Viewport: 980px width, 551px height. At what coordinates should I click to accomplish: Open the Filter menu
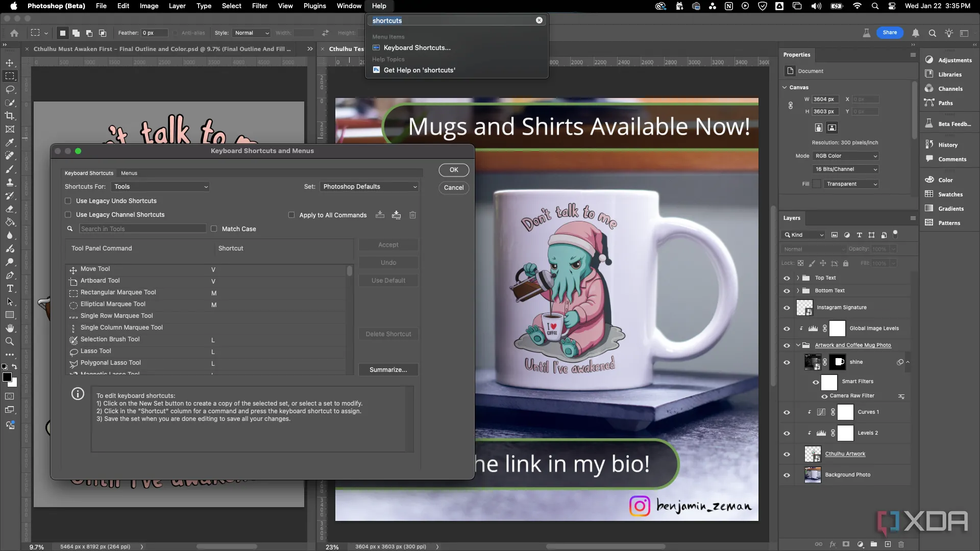point(259,6)
